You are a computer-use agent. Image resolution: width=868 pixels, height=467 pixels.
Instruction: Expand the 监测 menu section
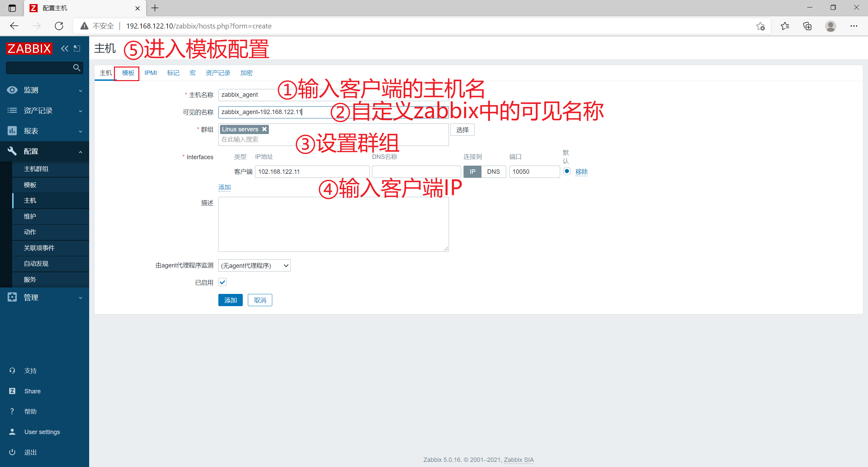point(44,90)
